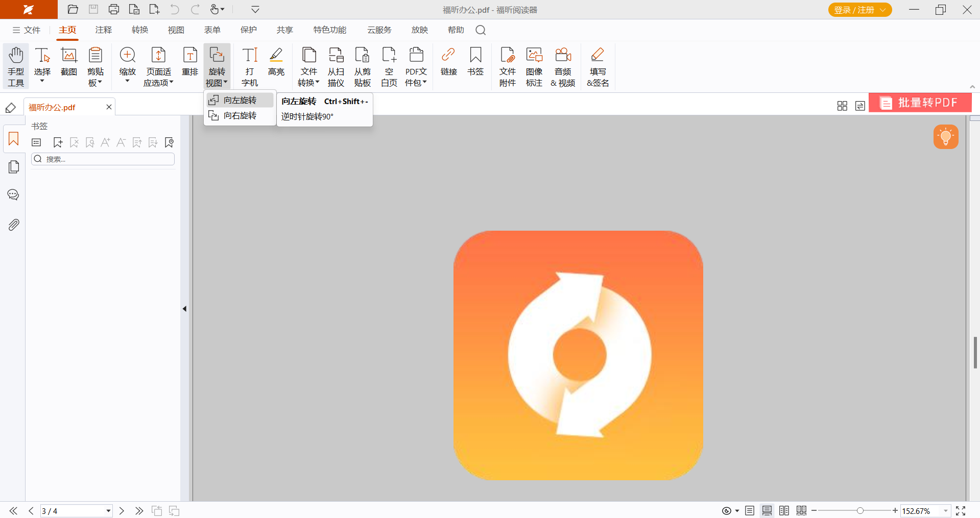
Task: Toggle fullscreen mode in status bar
Action: click(961, 511)
